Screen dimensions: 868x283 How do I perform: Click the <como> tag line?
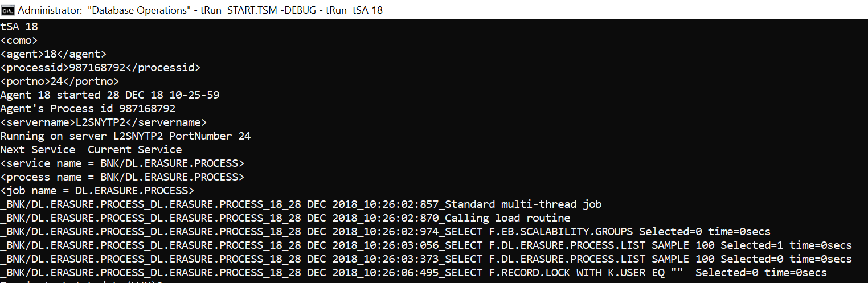pyautogui.click(x=19, y=40)
